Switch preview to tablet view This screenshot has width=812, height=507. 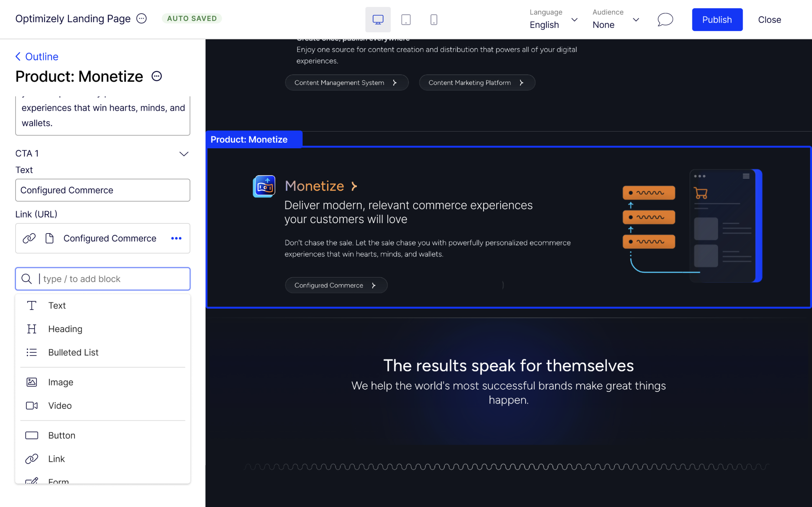[x=405, y=19]
